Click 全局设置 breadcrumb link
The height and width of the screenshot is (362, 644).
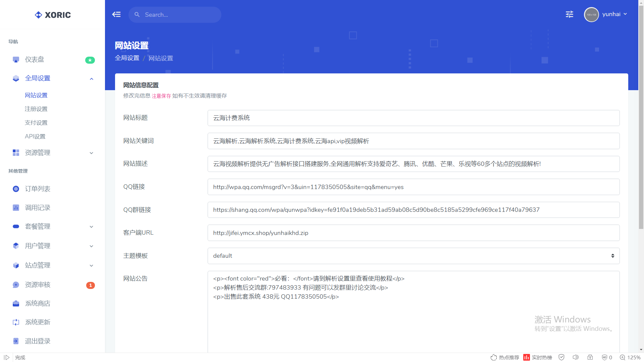(x=127, y=58)
